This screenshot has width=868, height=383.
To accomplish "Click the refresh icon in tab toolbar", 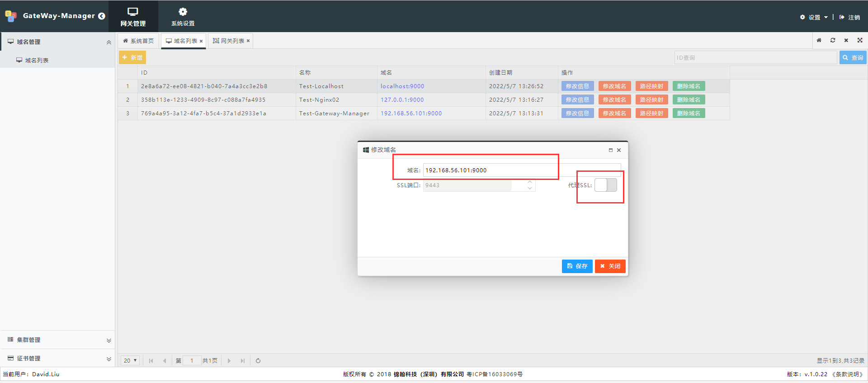I will [833, 40].
